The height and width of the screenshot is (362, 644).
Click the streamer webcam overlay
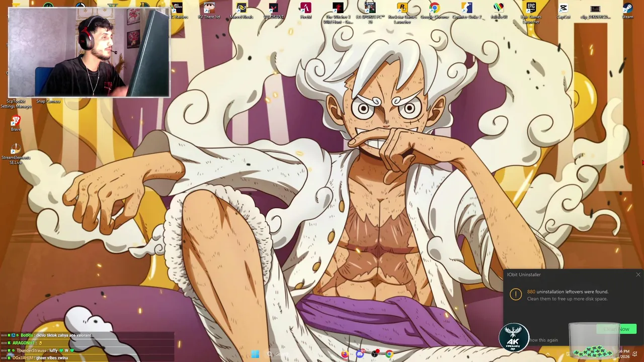point(89,52)
